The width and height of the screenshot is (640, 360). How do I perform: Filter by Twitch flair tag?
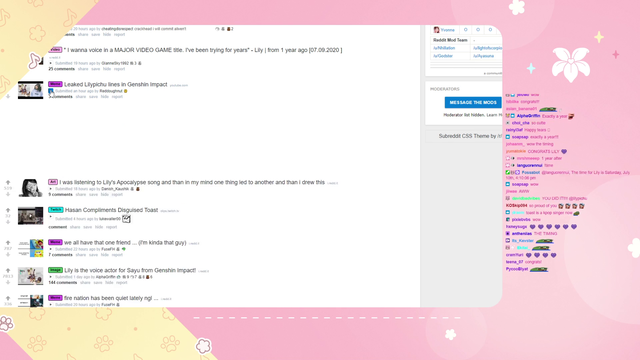tap(56, 210)
